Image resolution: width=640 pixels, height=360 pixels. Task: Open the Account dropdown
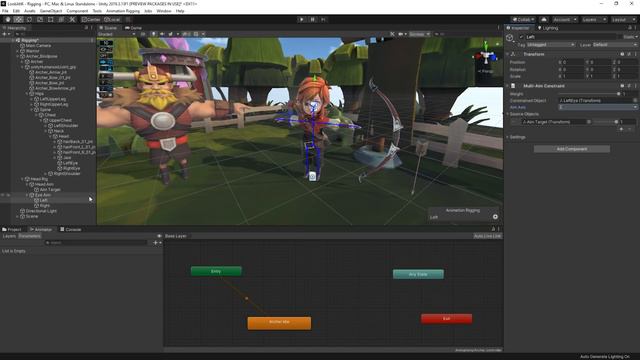564,19
